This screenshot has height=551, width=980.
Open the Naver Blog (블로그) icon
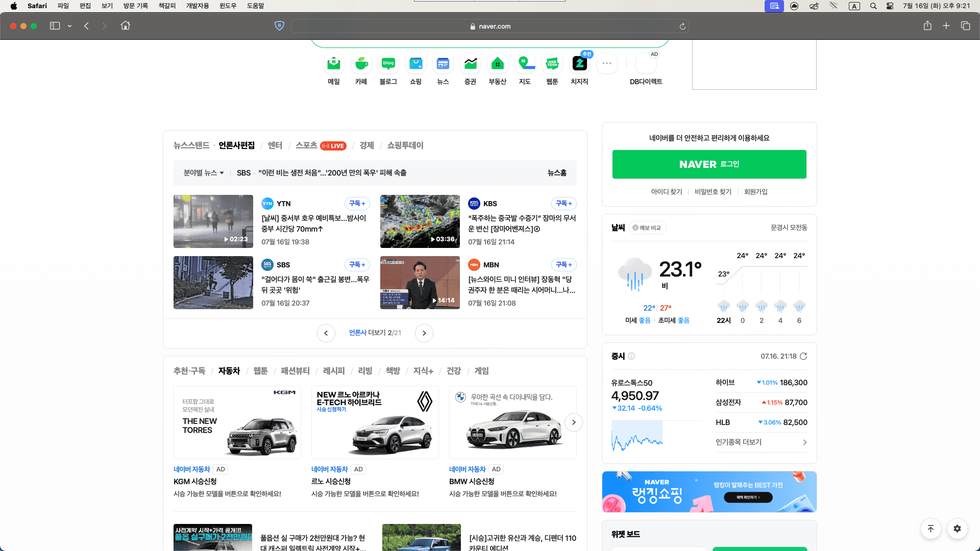[x=388, y=64]
